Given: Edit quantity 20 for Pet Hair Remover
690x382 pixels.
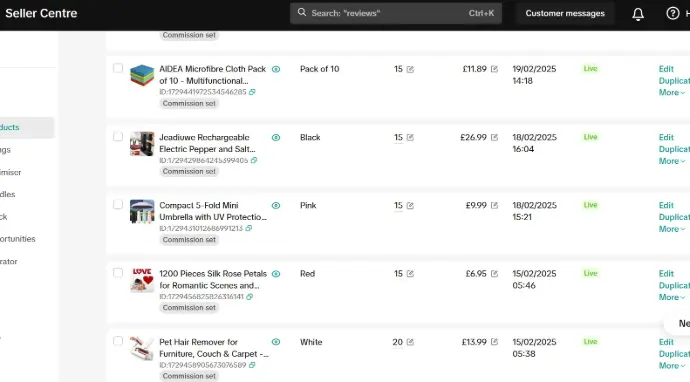Looking at the screenshot, I should [x=410, y=342].
